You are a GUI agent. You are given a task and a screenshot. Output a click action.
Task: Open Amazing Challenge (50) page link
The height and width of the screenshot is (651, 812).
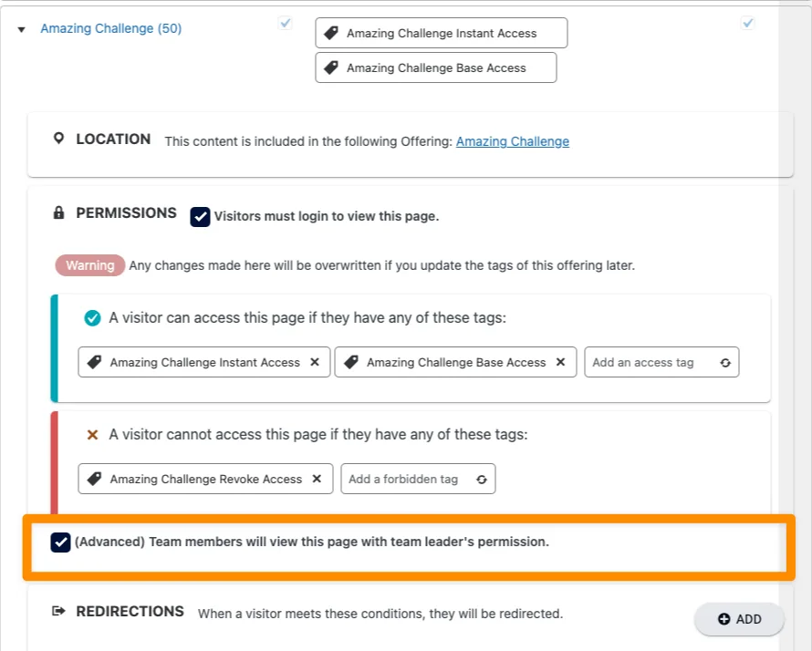pyautogui.click(x=110, y=28)
